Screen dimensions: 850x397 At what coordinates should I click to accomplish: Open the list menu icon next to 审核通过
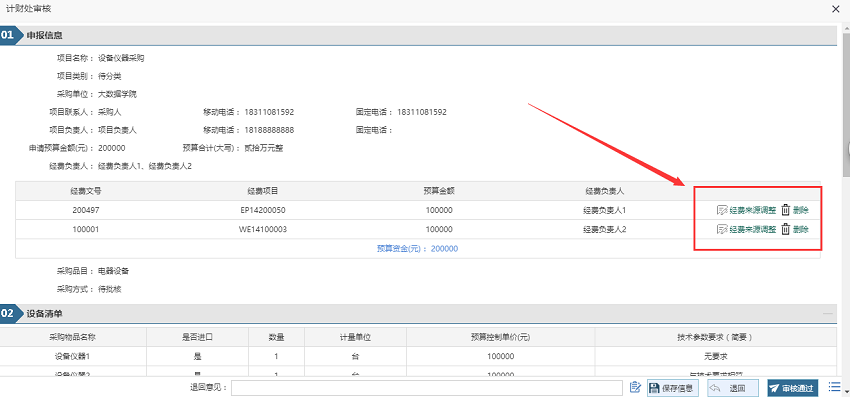(x=834, y=387)
